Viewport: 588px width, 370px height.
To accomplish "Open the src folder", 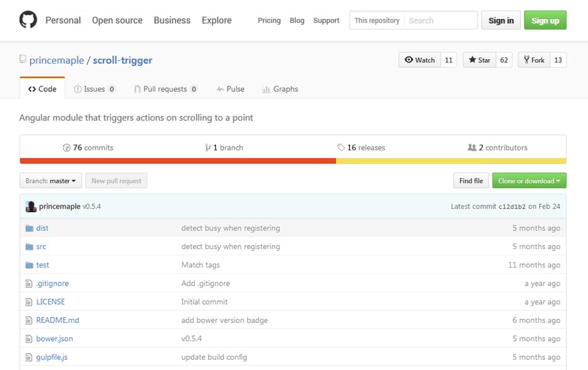I will click(41, 247).
